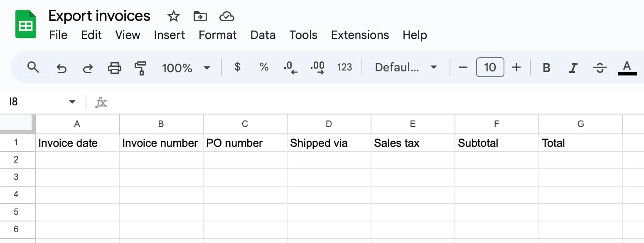The height and width of the screenshot is (243, 644).
Task: Open the Extensions menu
Action: pyautogui.click(x=360, y=35)
